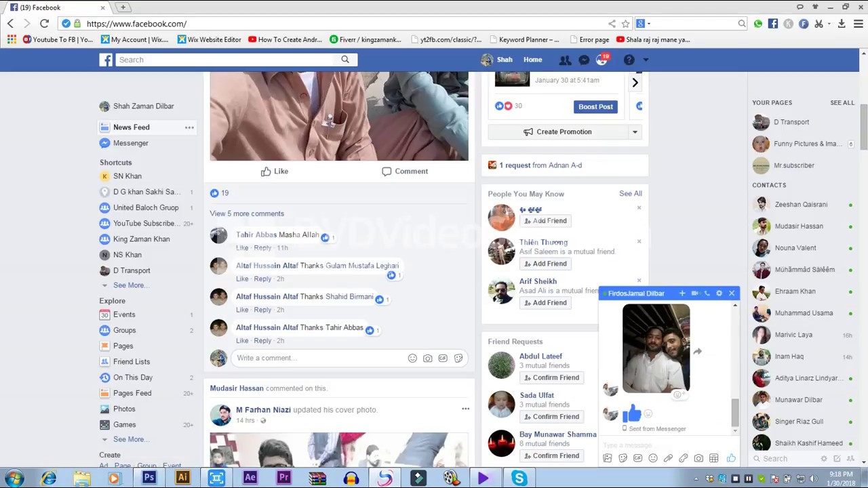Screen dimensions: 868x488
Task: Open Premiere Pro from Windows taskbar
Action: click(283, 479)
